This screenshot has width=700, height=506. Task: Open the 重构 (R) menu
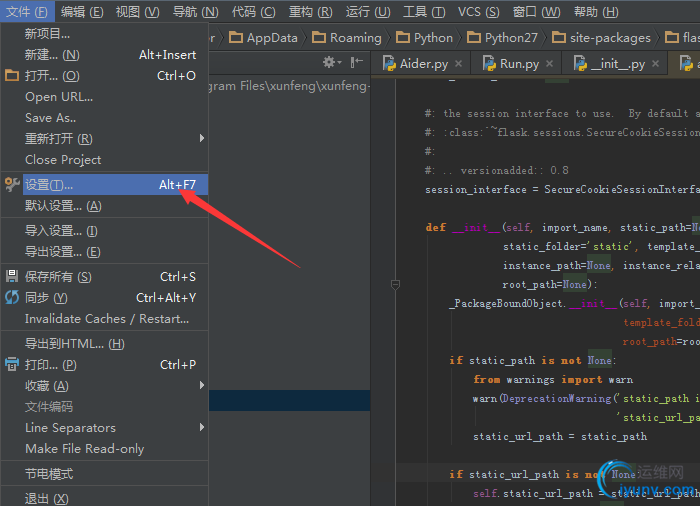click(x=311, y=12)
